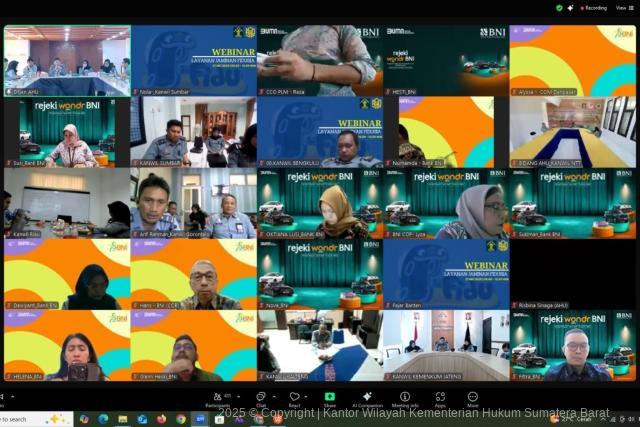
Task: Click the AI sparkle icon at top
Action: (571, 7)
